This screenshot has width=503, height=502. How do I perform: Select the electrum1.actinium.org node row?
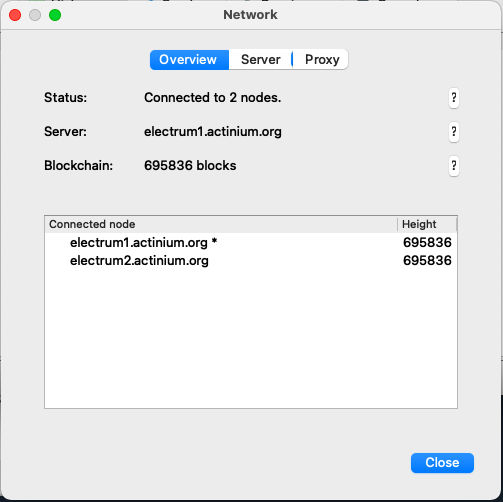pyautogui.click(x=251, y=242)
